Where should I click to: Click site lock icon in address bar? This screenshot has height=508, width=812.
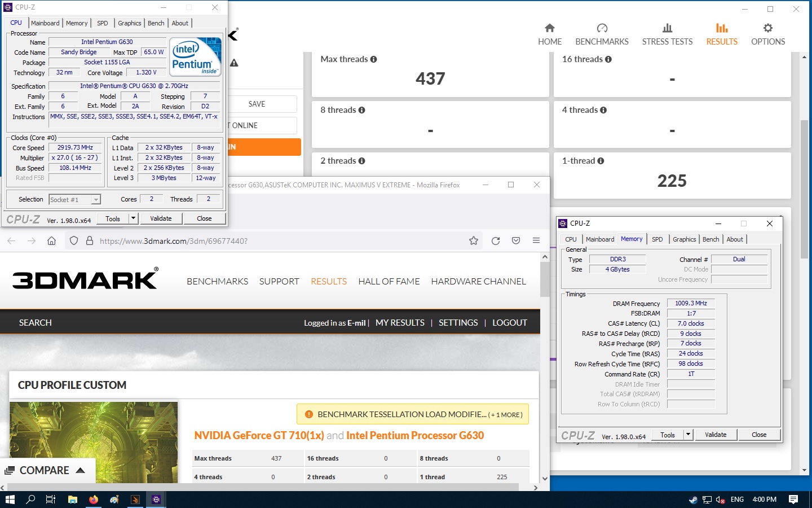[x=89, y=241]
